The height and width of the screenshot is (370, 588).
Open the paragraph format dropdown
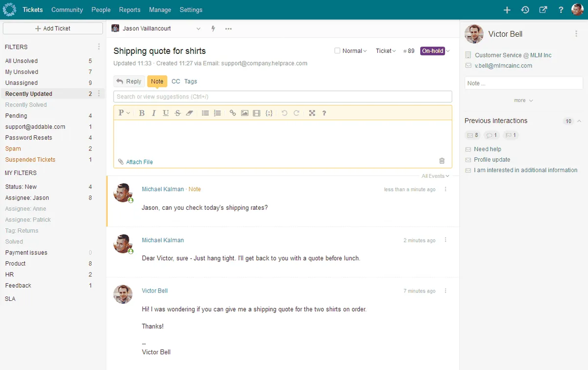(x=124, y=113)
